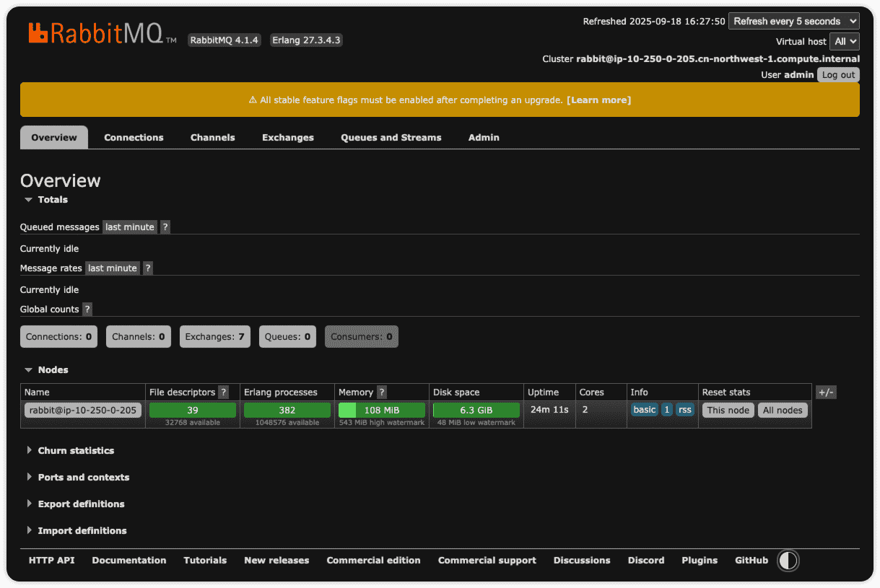The width and height of the screenshot is (880, 588).
Task: Click the +/- column selector for Nodes
Action: (826, 392)
